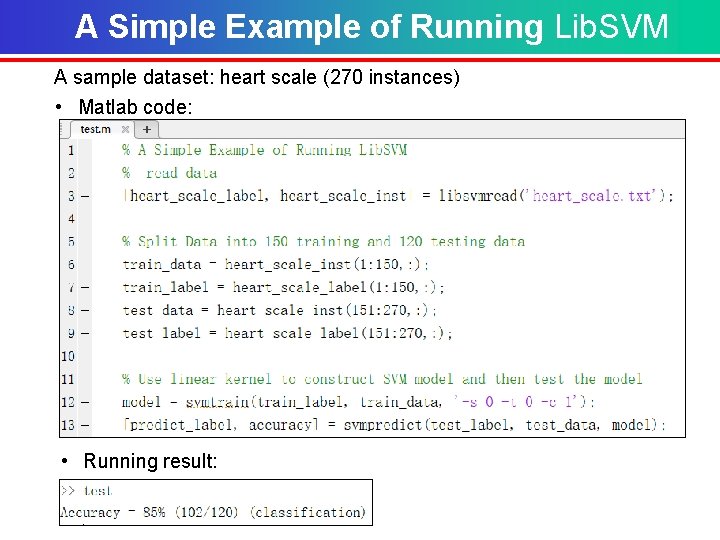Click the 'Matlab code:' bullet heading
This screenshot has width=720, height=540.
(135, 107)
